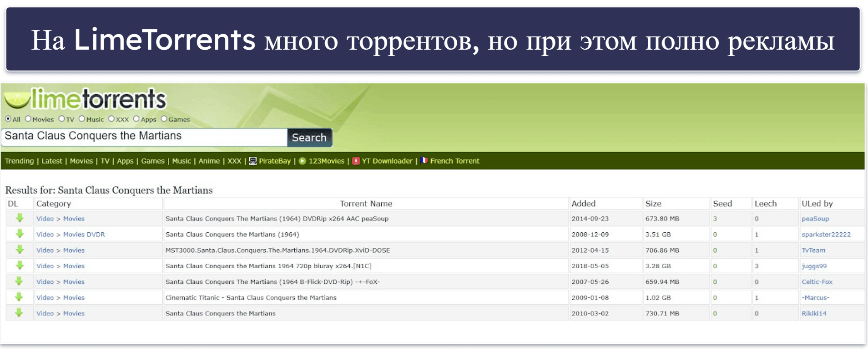
Task: Click torrent name with 720p bluray x264.[N1C]
Action: point(268,266)
